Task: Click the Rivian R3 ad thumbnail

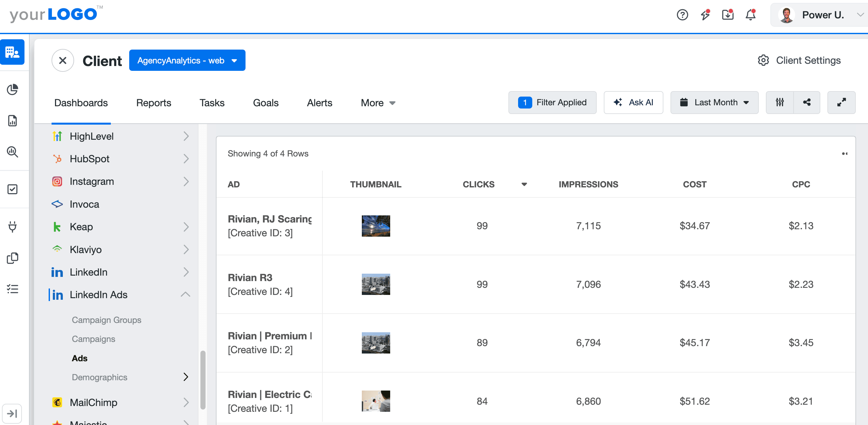Action: [376, 284]
